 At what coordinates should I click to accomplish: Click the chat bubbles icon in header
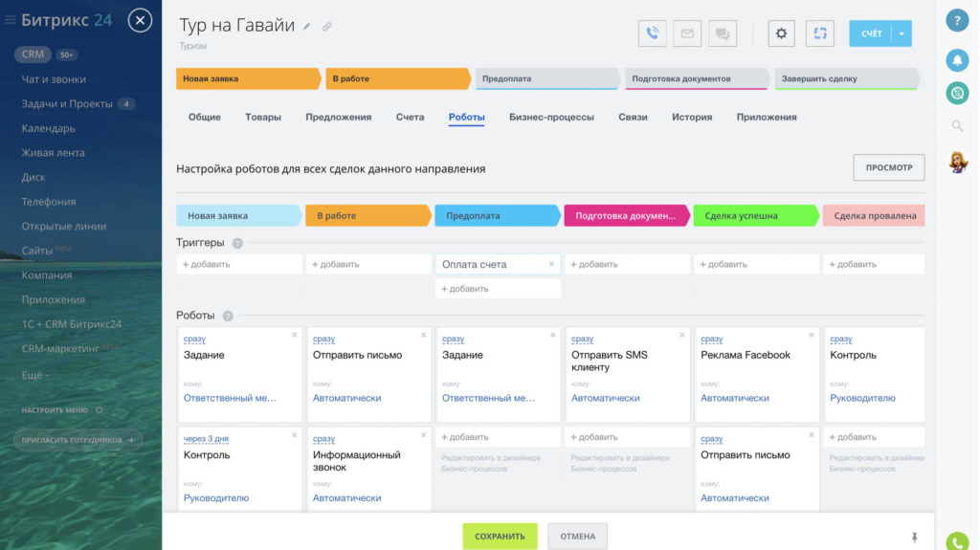coord(723,33)
